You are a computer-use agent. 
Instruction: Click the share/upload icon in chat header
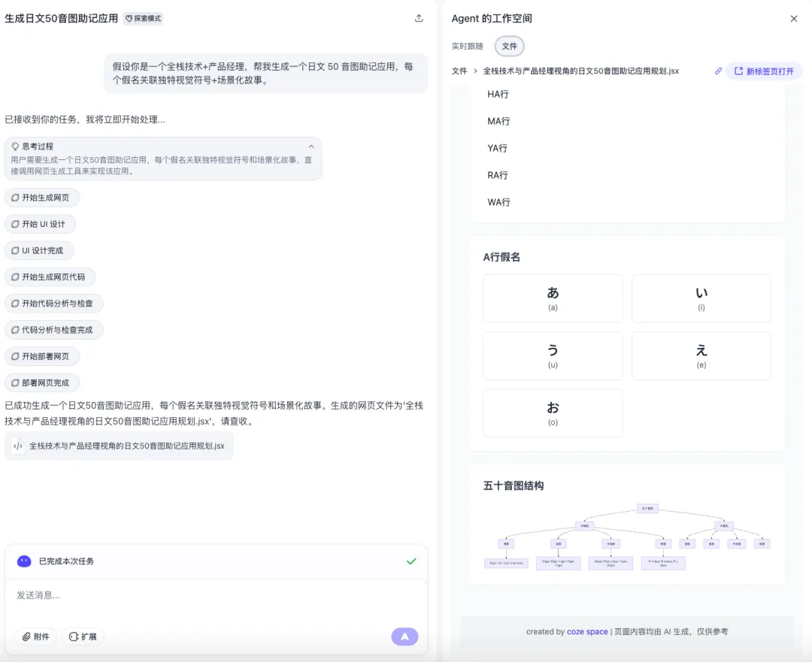pyautogui.click(x=419, y=19)
